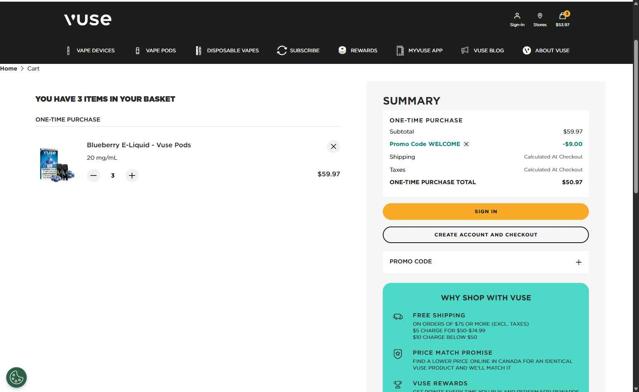The height and width of the screenshot is (392, 639).
Task: Click the 20 mg/mL strength text
Action: [102, 158]
